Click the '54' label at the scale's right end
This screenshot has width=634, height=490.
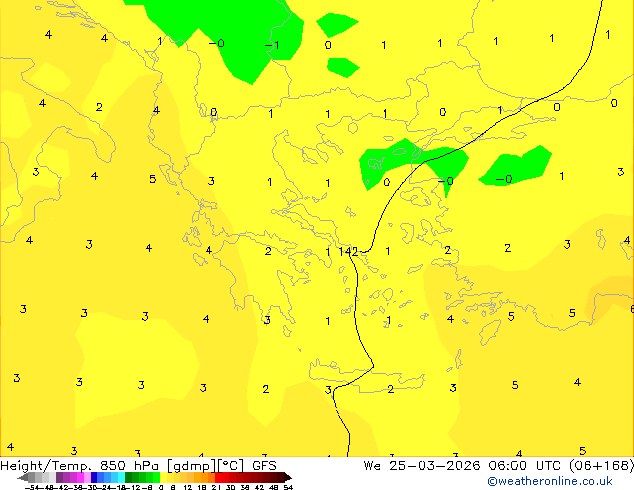point(288,488)
